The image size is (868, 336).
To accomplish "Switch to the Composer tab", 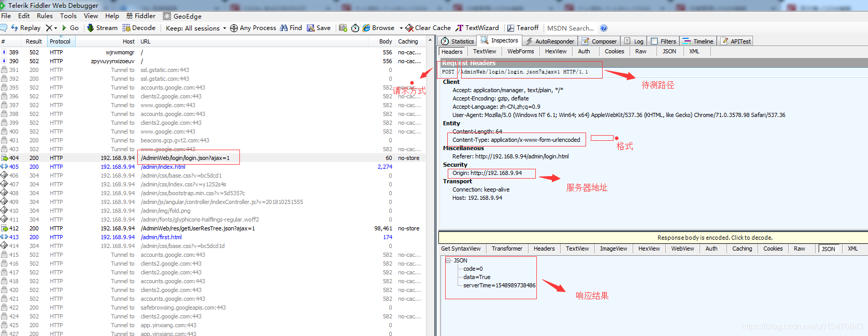I will [599, 41].
